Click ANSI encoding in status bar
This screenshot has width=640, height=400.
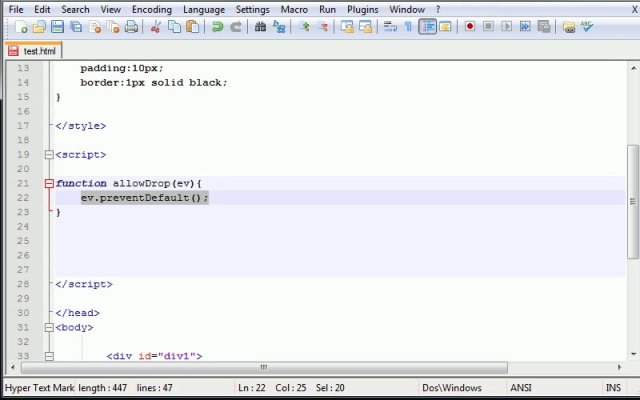tap(521, 388)
